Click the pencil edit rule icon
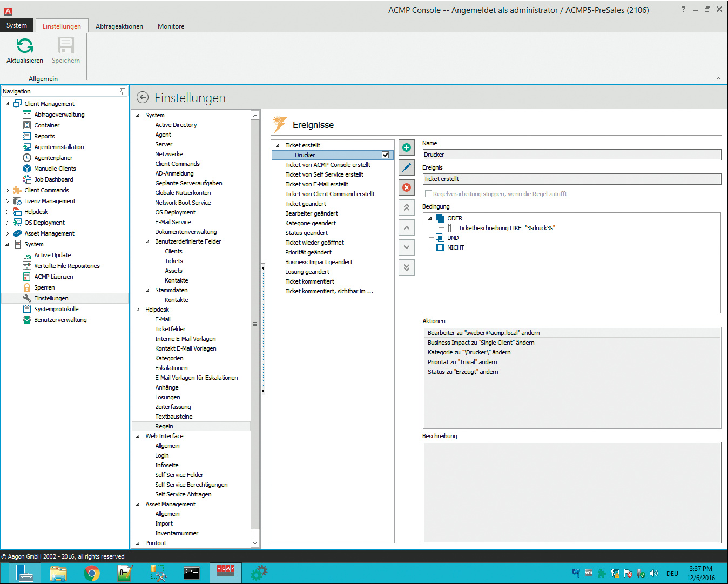 (x=407, y=167)
